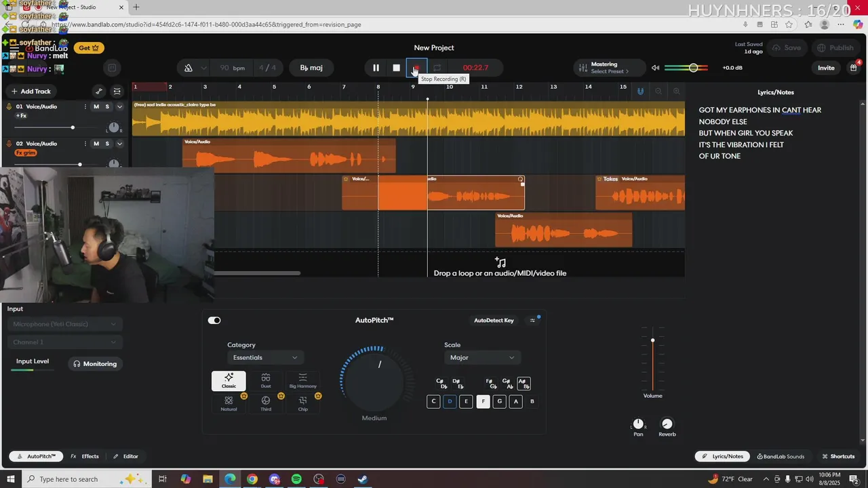This screenshot has width=868, height=488.
Task: Select the Natural AutoPitch preset
Action: tap(229, 404)
